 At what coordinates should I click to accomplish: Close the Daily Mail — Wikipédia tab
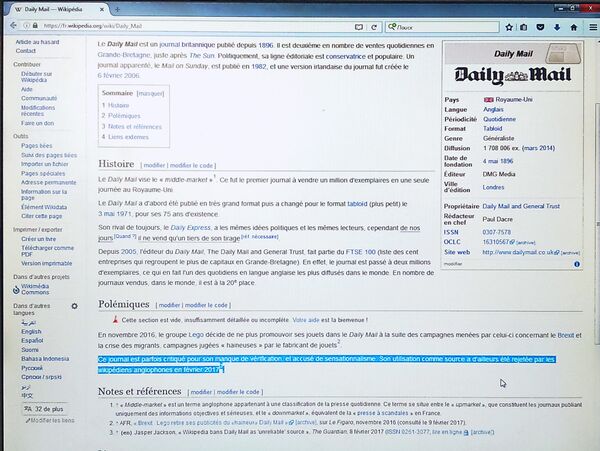(x=102, y=9)
